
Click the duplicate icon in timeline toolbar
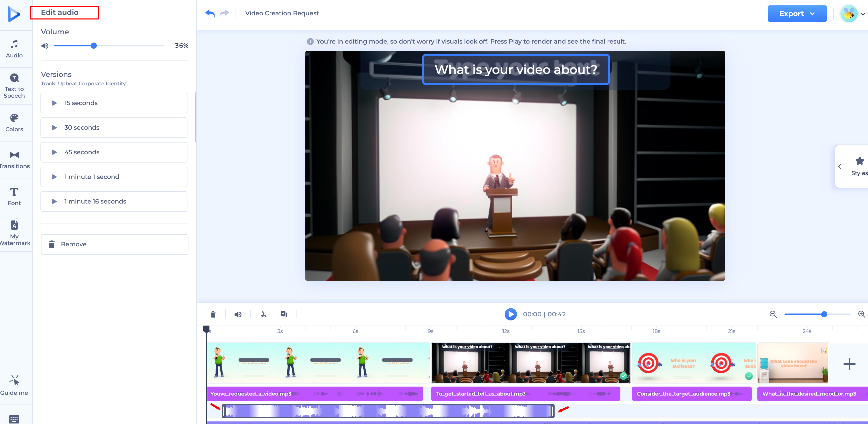(284, 314)
